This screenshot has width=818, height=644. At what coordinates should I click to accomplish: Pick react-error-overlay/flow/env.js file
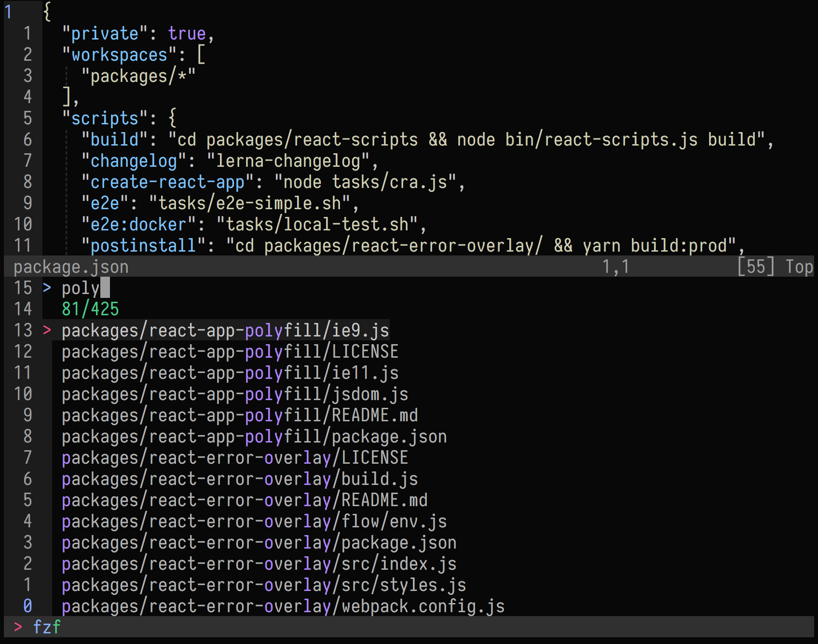(254, 522)
